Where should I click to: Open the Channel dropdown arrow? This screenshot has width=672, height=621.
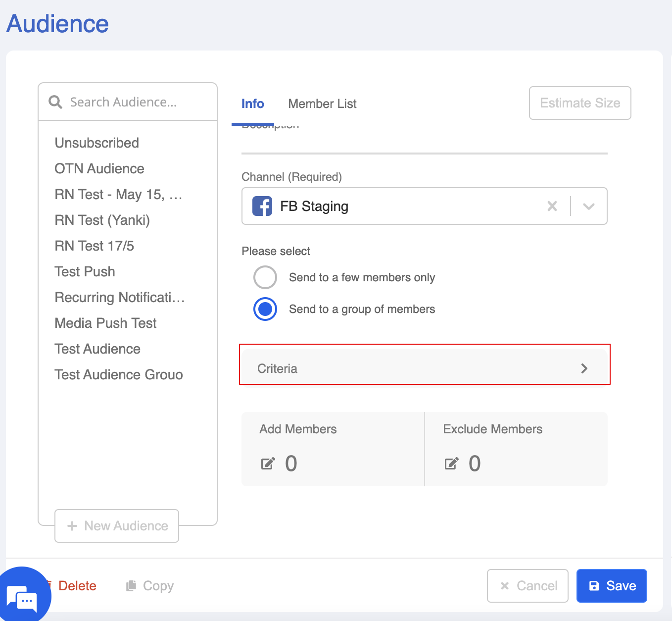(x=588, y=206)
